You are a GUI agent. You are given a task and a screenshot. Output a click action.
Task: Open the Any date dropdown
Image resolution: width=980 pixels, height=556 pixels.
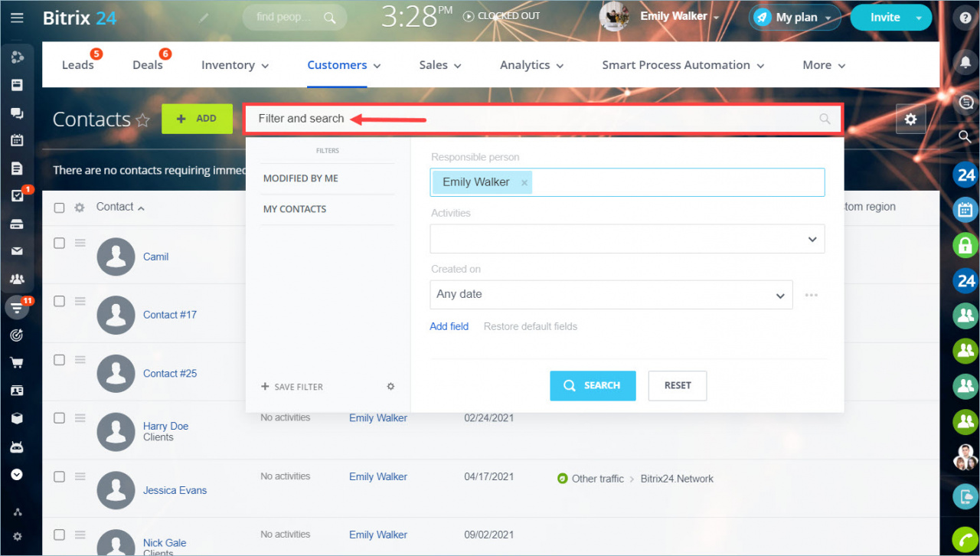tap(611, 295)
